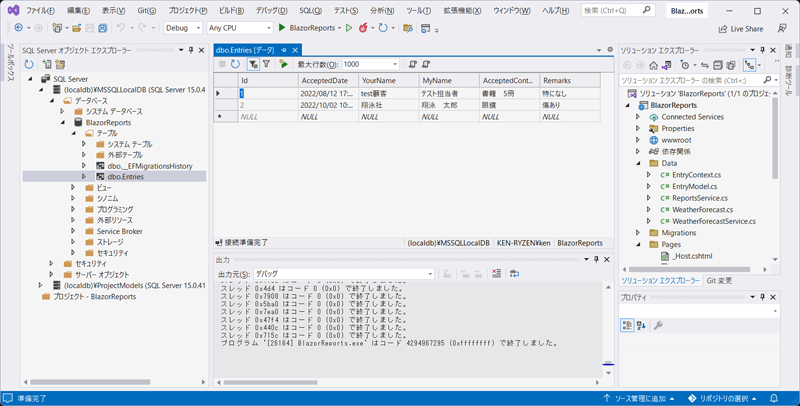Viewport: 800px width, 406px height.
Task: Expand the Migrations folder
Action: point(638,233)
